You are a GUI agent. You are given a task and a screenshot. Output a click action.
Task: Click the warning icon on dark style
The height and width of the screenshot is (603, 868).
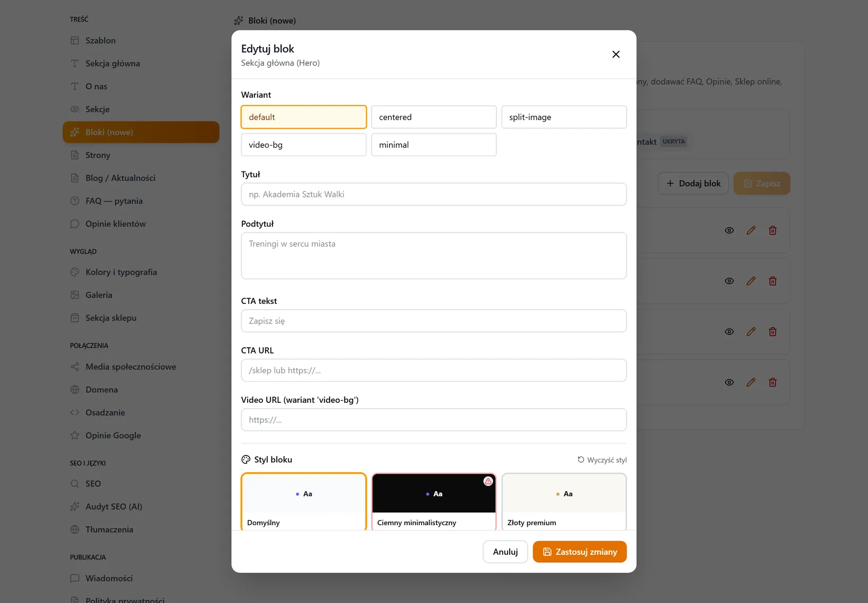click(488, 481)
